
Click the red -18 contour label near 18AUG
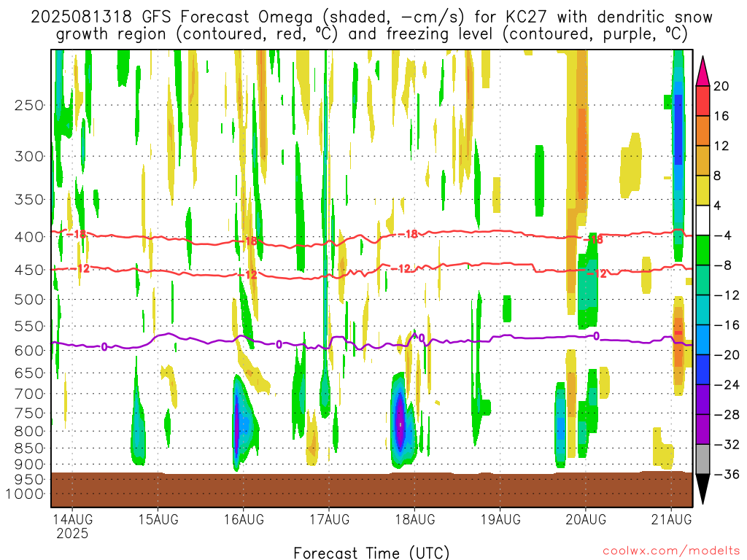coord(408,234)
